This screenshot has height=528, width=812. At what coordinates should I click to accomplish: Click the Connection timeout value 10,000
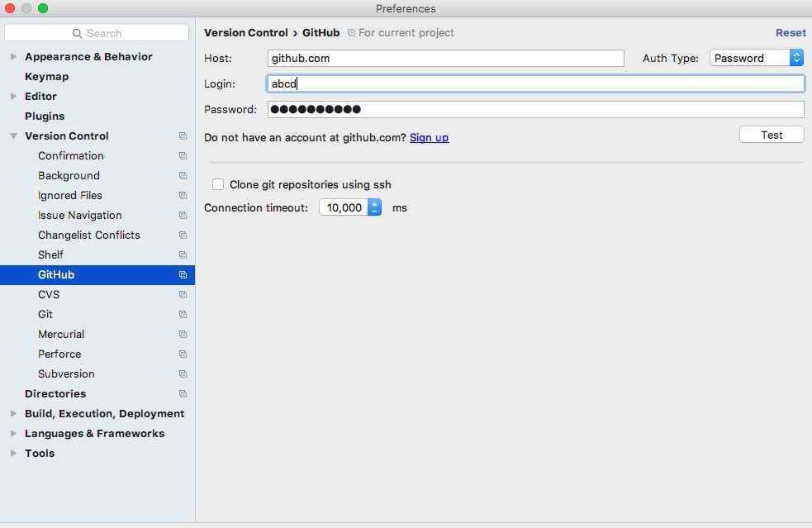[x=344, y=207]
